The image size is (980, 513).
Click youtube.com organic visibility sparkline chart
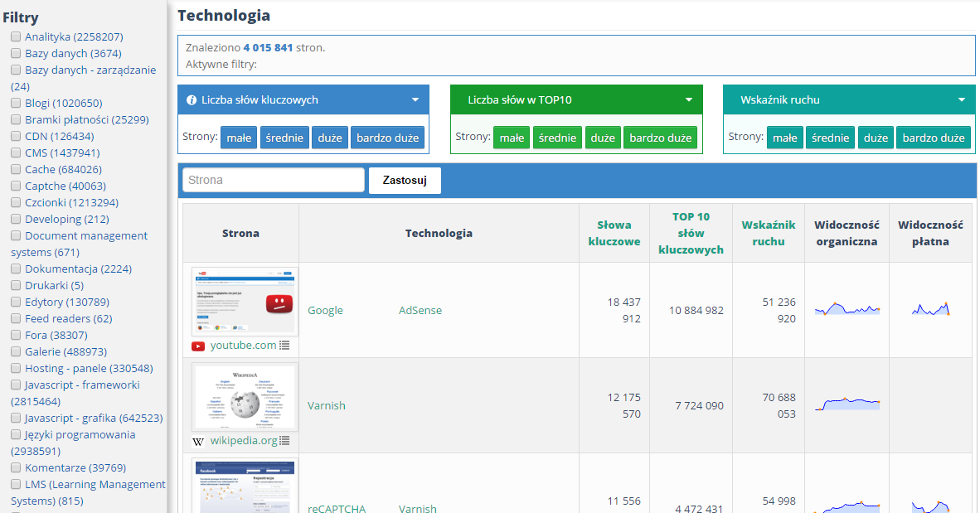coord(847,308)
